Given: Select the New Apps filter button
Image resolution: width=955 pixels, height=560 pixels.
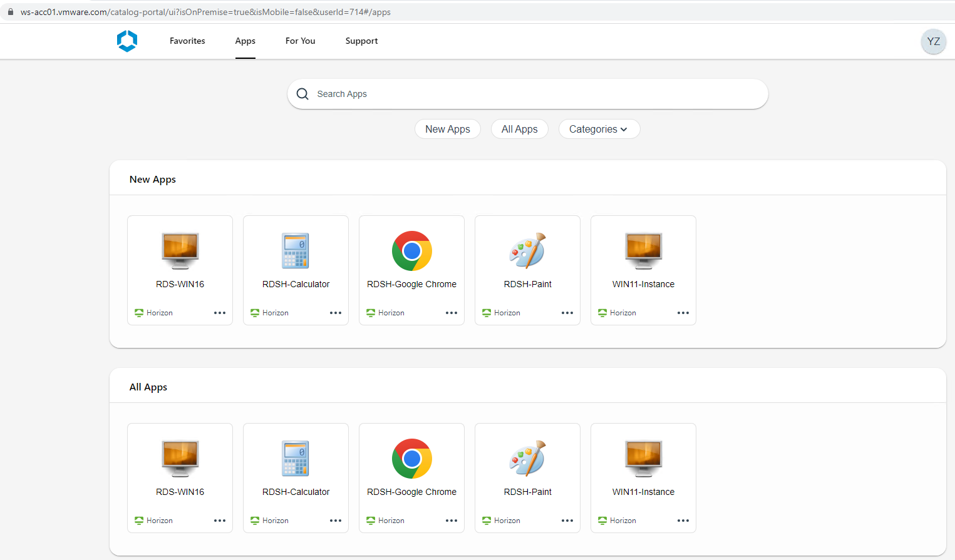Looking at the screenshot, I should [447, 129].
